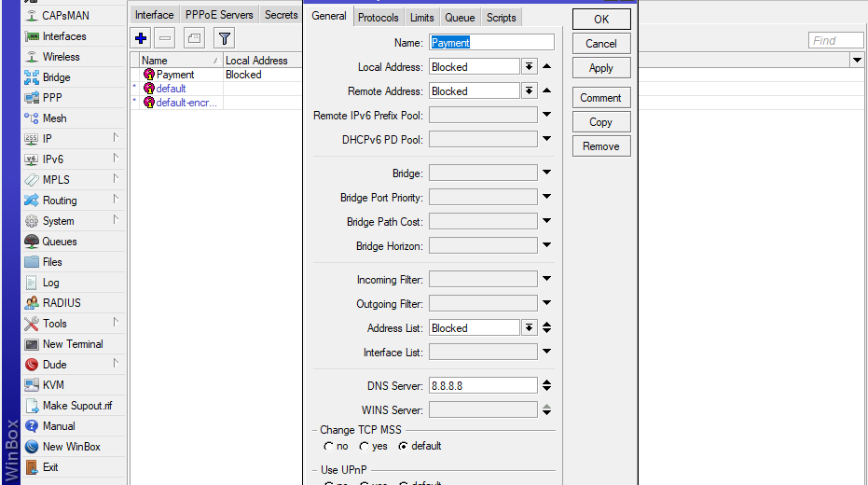
Task: Open the Local Address dropdown list
Action: coord(529,67)
